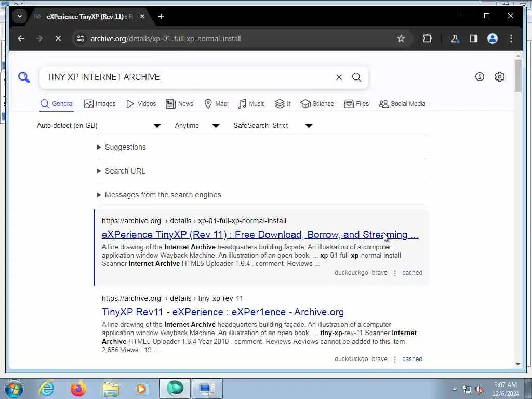This screenshot has height=399, width=532.
Task: Show hidden tray icons arrow
Action: [x=454, y=389]
